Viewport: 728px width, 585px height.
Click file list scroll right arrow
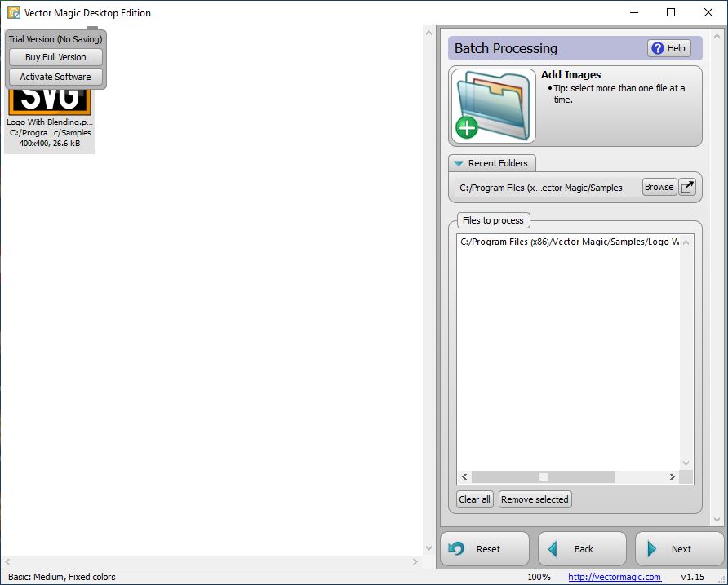672,476
